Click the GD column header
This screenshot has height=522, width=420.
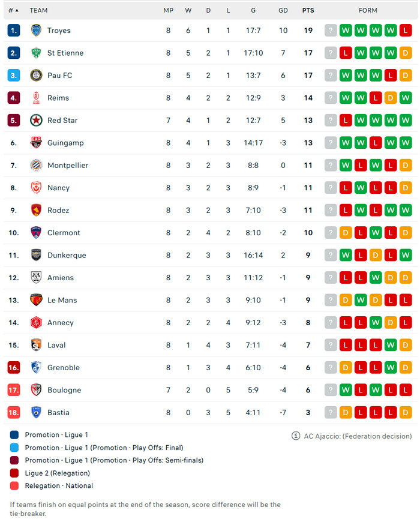[283, 10]
